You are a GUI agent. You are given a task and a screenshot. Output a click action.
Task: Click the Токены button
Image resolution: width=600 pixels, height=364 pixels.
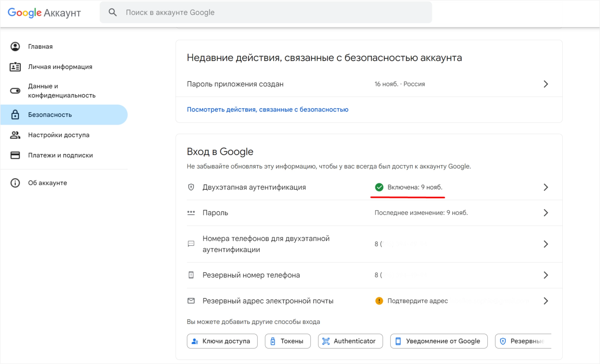pyautogui.click(x=288, y=341)
